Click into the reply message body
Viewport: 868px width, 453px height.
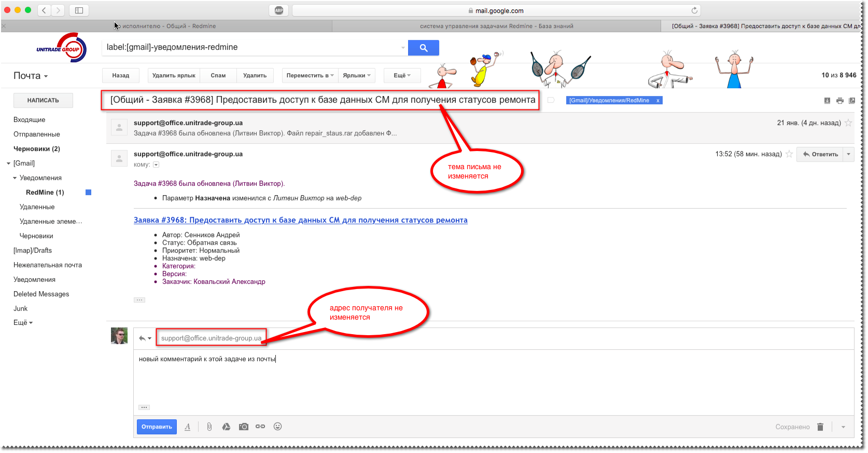[493, 379]
